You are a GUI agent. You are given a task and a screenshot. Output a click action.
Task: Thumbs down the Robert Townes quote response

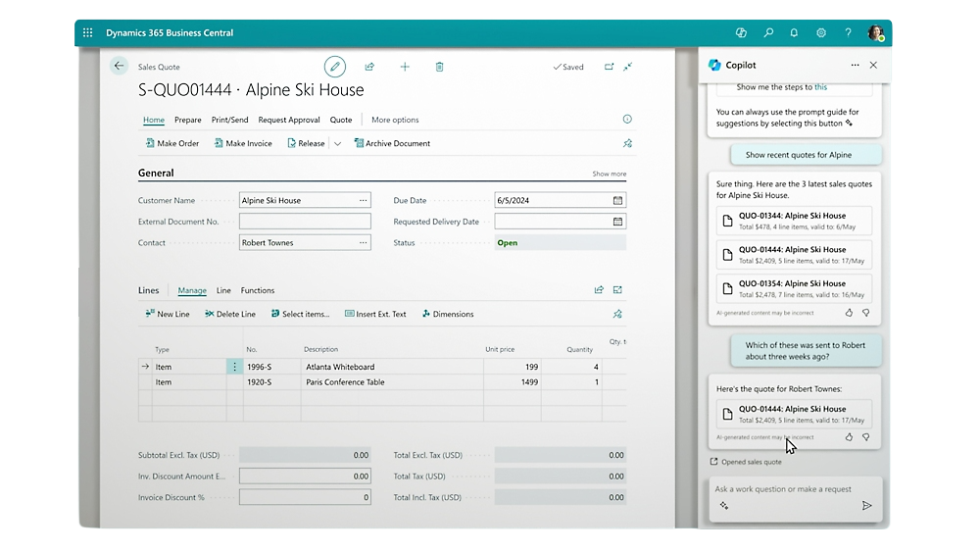865,437
